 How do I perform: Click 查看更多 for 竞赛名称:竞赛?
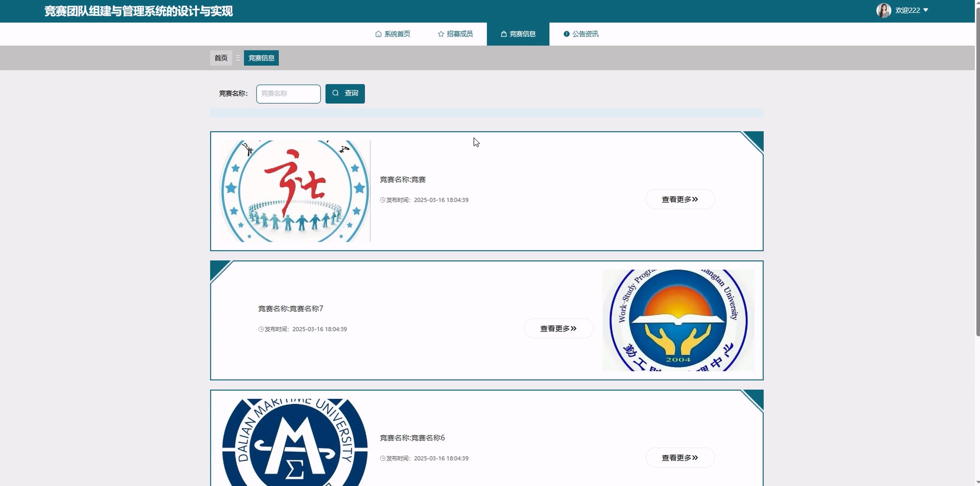[680, 199]
